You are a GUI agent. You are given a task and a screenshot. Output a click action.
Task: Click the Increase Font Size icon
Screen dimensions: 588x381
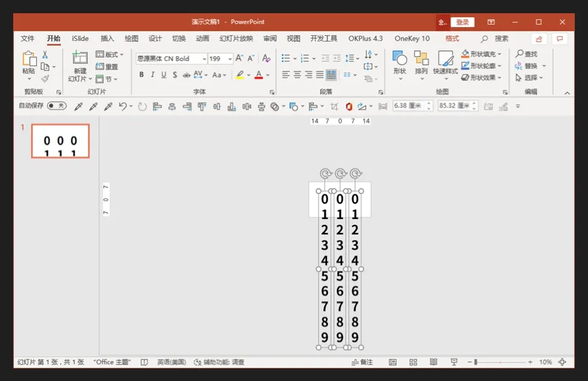(239, 58)
